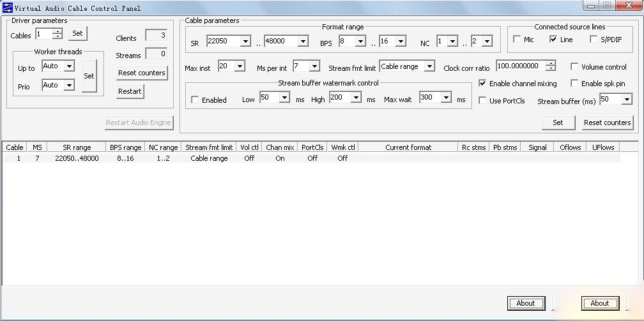Expand the Max inst dropdown

click(x=240, y=66)
